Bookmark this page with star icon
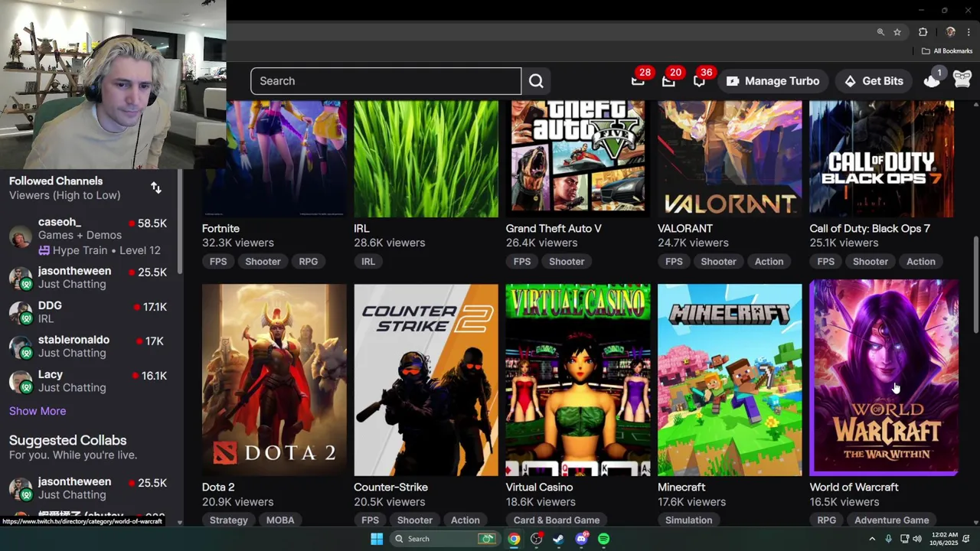The height and width of the screenshot is (551, 980). click(x=897, y=32)
